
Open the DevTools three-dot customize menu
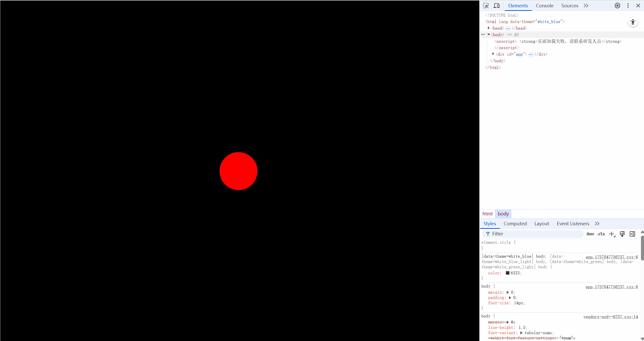pos(628,6)
